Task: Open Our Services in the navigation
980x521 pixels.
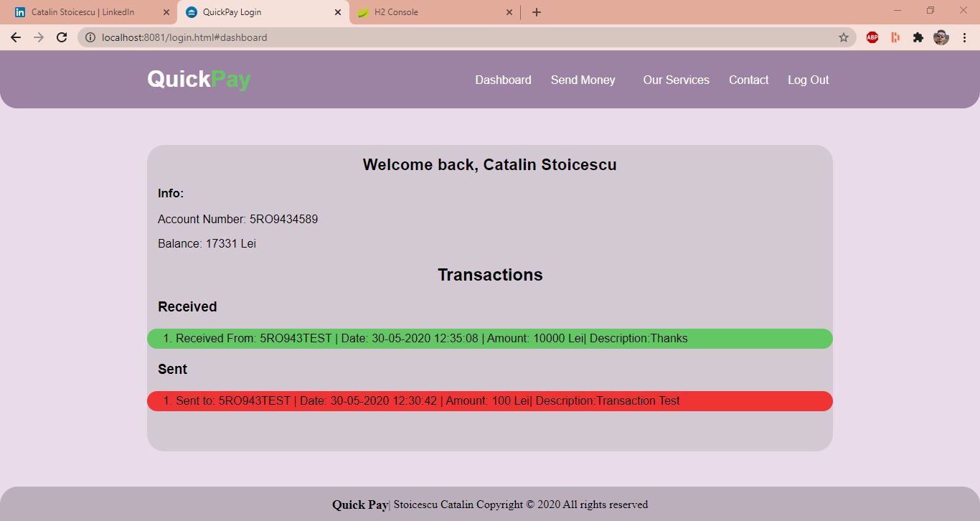Action: pos(676,80)
